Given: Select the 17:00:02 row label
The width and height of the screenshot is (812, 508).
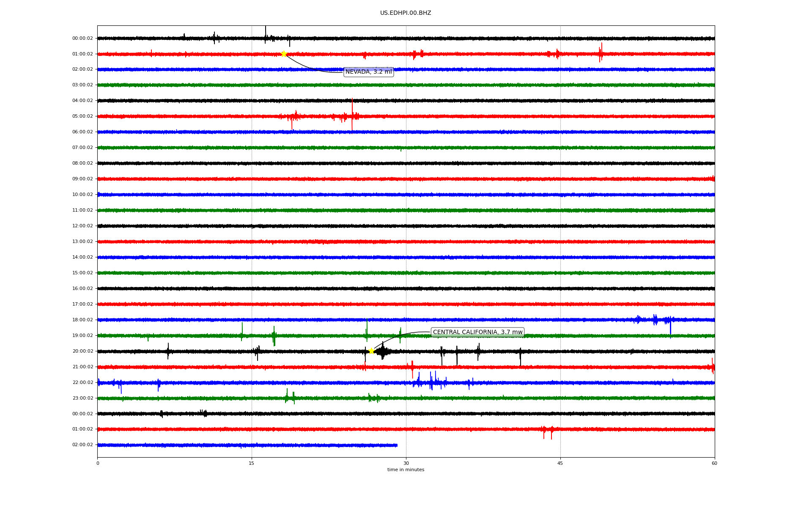Looking at the screenshot, I should pos(82,304).
